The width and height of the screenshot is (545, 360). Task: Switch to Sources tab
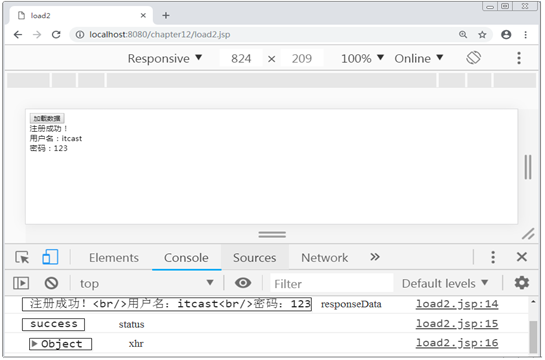tap(254, 258)
